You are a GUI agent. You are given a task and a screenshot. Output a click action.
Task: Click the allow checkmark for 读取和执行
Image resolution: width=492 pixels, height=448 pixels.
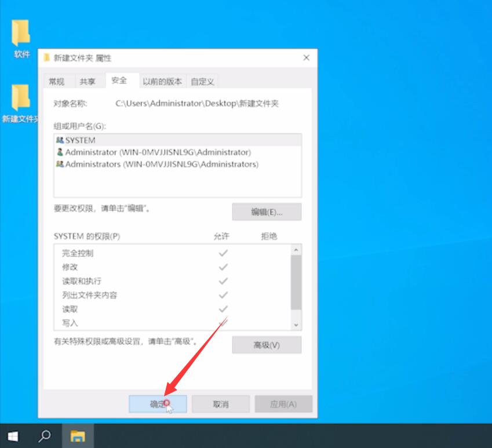223,281
